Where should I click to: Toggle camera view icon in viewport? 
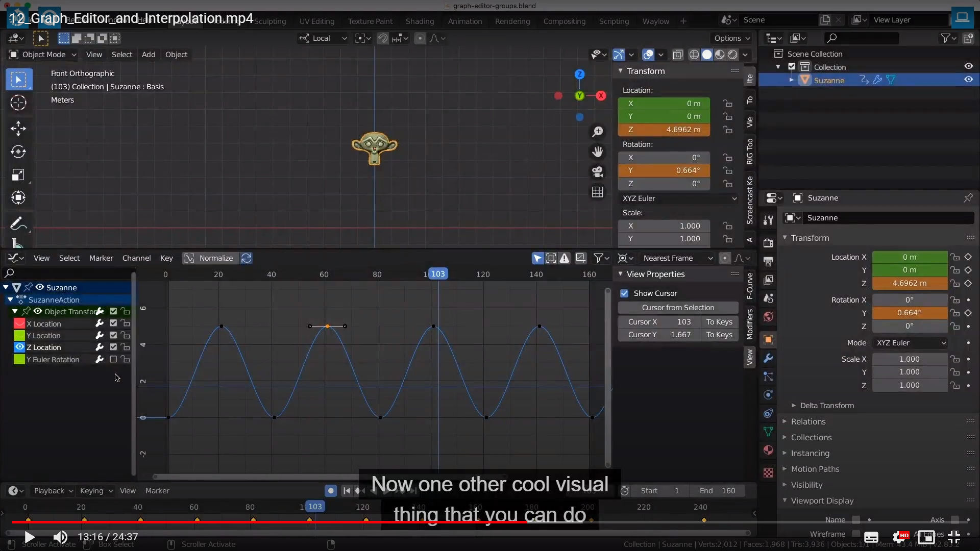[597, 172]
